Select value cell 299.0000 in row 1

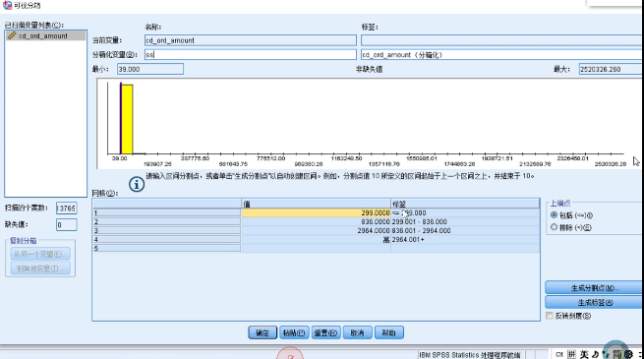click(316, 212)
